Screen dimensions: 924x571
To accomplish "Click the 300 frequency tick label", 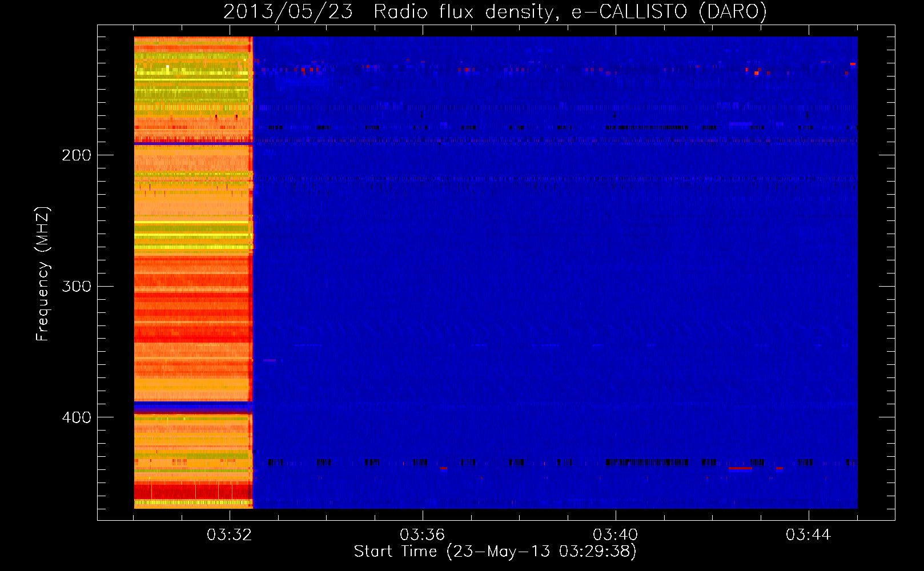I will (x=77, y=286).
